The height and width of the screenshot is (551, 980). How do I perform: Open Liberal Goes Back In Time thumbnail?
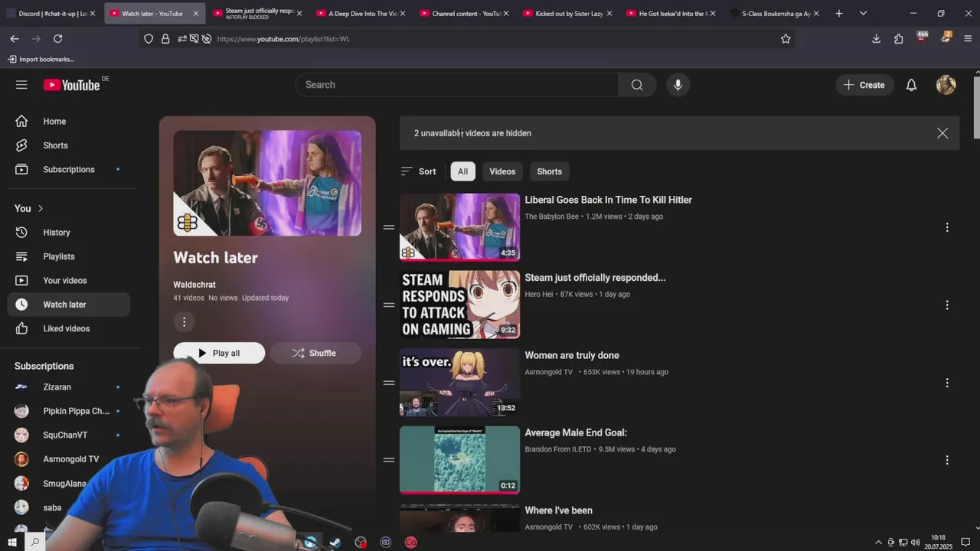pyautogui.click(x=459, y=227)
